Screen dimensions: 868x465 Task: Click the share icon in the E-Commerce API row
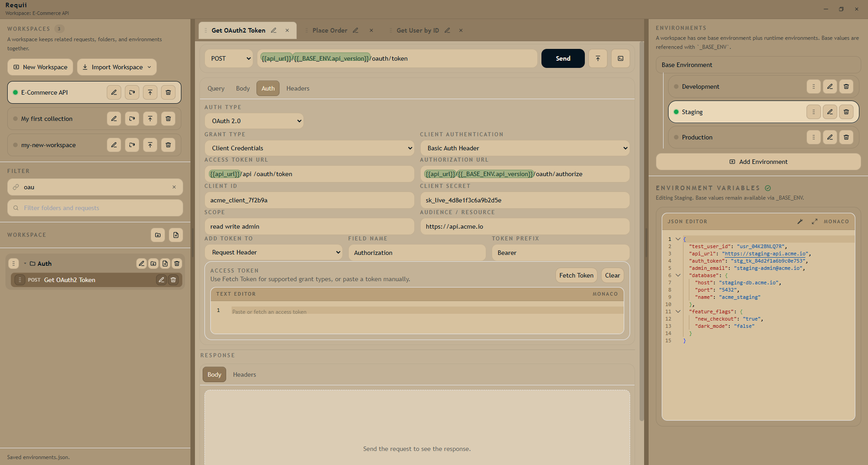click(x=132, y=92)
